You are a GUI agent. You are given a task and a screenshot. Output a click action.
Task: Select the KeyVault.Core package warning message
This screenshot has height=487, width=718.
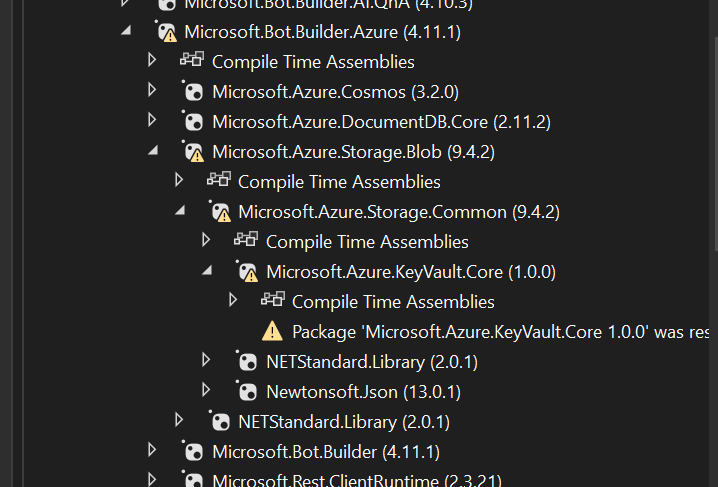(x=500, y=331)
